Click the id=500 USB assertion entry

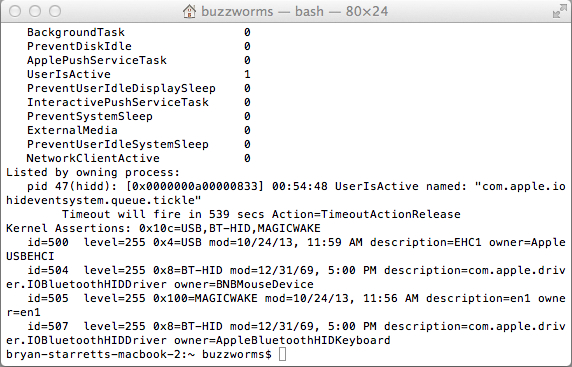coord(286,249)
